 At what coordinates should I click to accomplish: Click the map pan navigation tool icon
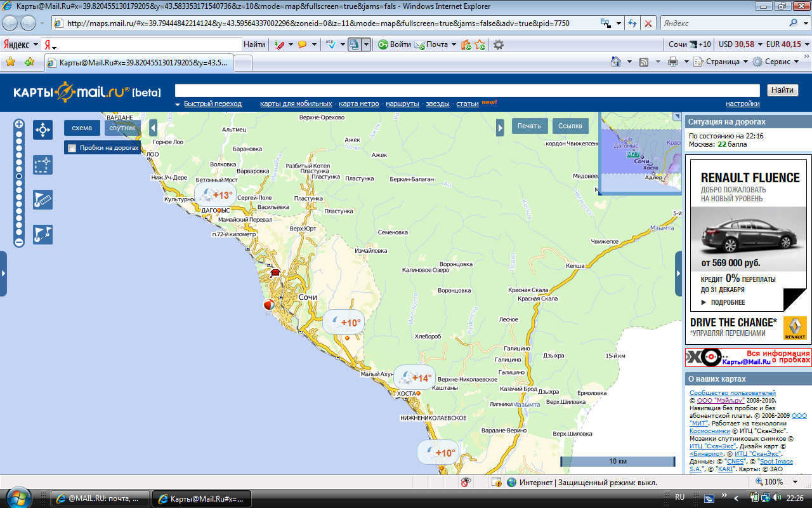[x=43, y=130]
